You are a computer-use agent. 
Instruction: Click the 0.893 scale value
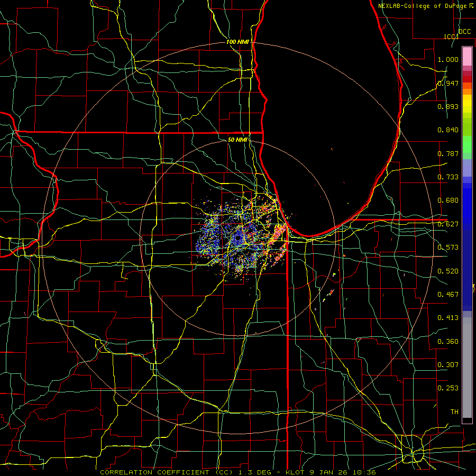[x=448, y=106]
